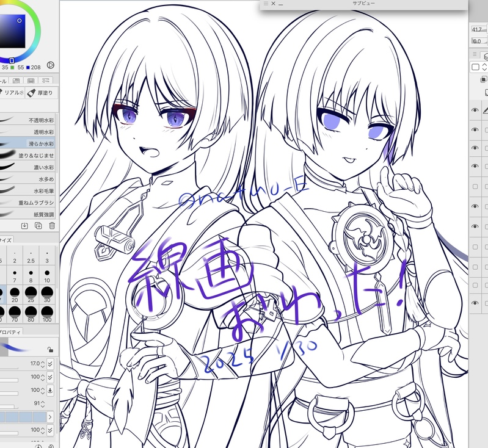Viewport: 488px width, 448px height.
Task: Open the layer color box dropdown
Action: (x=475, y=67)
